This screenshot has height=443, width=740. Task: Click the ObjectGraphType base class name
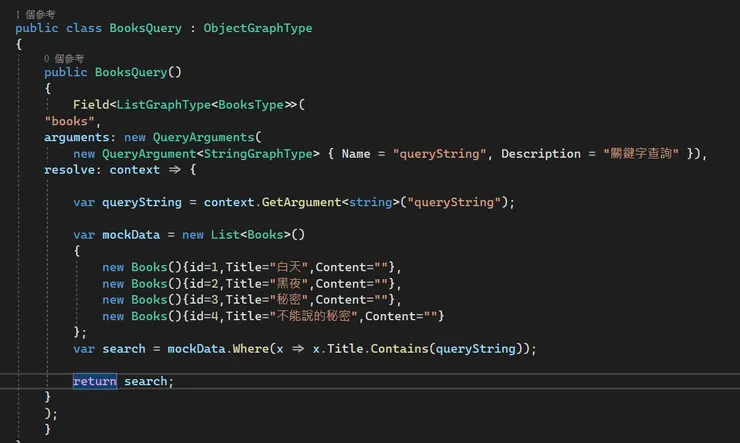pos(258,28)
